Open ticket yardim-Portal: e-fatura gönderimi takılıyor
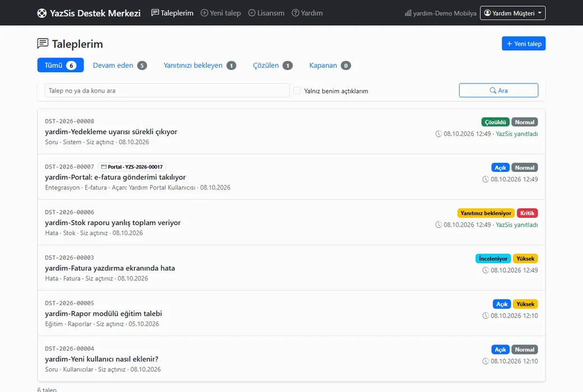 pyautogui.click(x=115, y=177)
